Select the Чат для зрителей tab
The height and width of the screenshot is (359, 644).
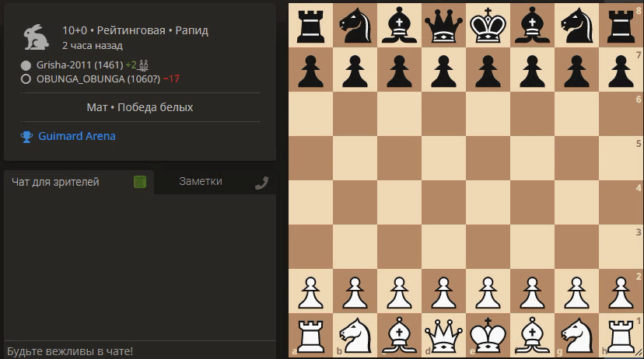[55, 182]
